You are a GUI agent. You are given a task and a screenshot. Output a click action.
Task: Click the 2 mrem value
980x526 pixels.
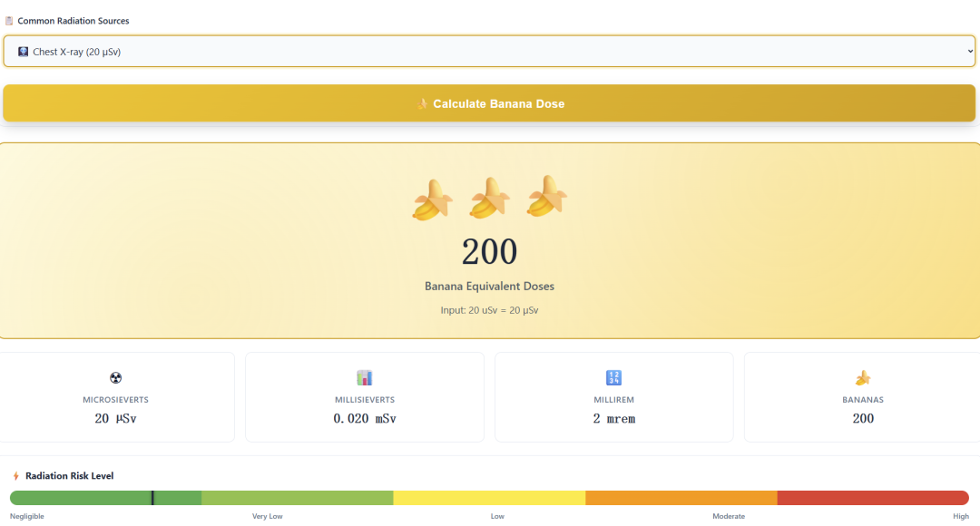pos(613,419)
